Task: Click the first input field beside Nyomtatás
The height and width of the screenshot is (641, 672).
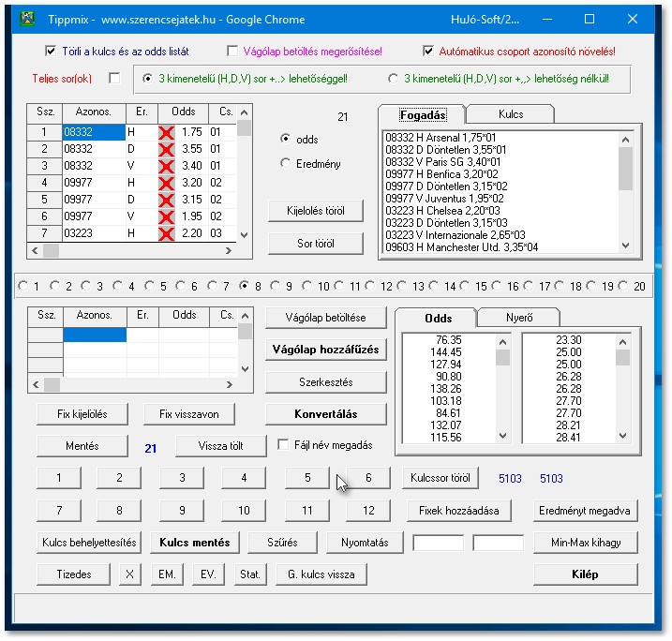Action: click(x=438, y=543)
